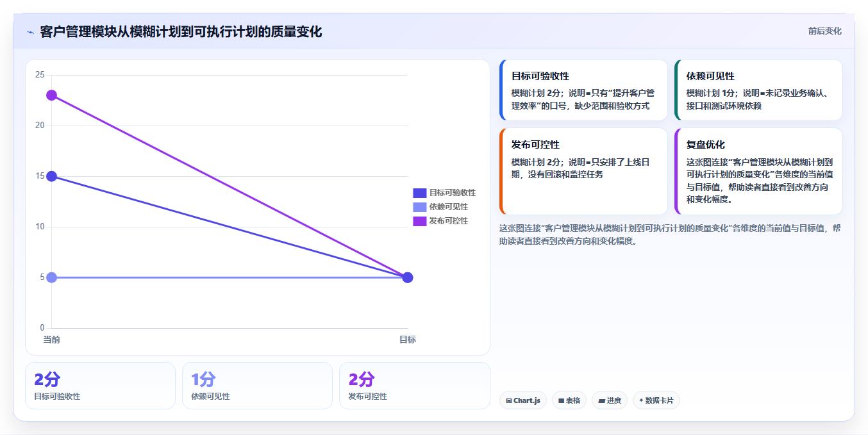The width and height of the screenshot is (868, 435).
Task: Click the y-axis value 10
Action: coord(40,227)
